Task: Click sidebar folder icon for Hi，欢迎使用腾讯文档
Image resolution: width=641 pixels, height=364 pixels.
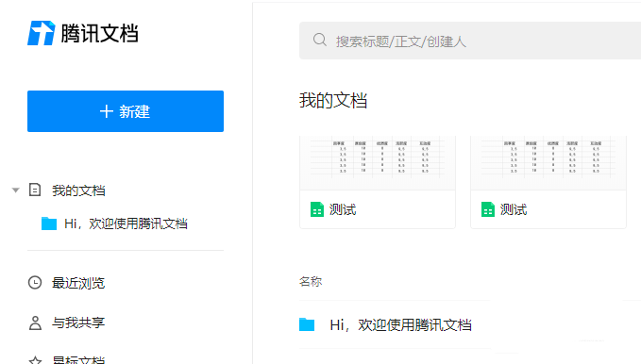Action: [x=49, y=223]
